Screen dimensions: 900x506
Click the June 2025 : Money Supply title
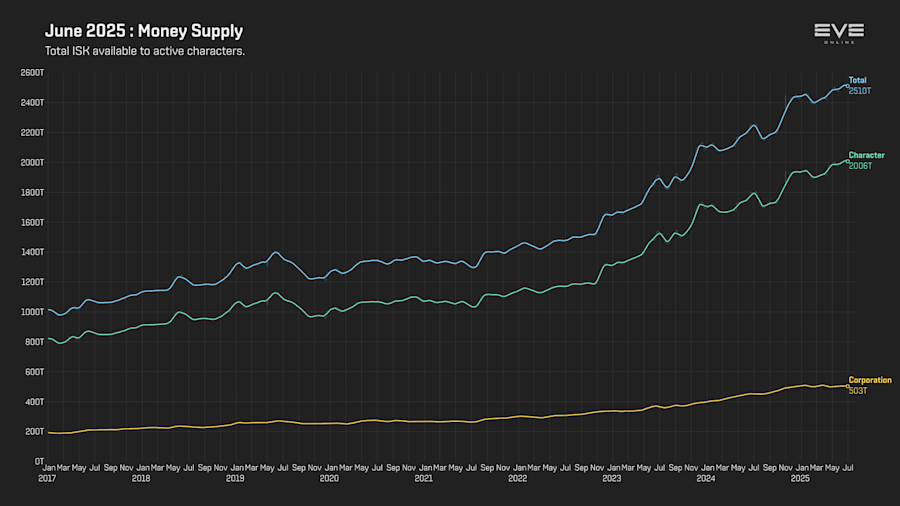tap(144, 31)
